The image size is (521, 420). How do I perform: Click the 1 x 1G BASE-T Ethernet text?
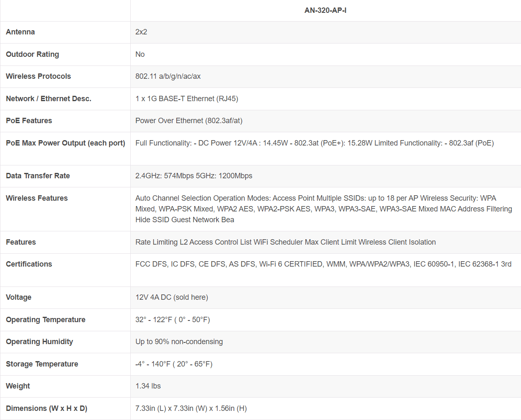coord(187,99)
